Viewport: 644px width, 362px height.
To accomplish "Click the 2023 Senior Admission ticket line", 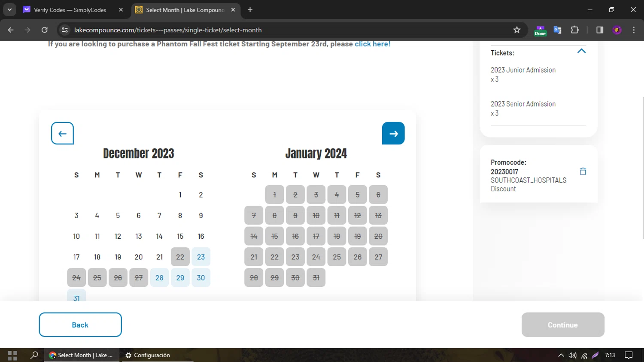I will (x=523, y=108).
